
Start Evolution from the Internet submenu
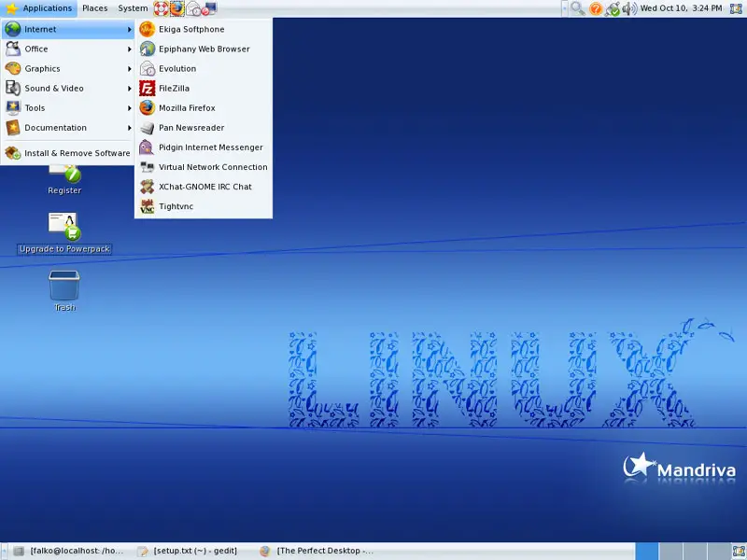pos(204,68)
